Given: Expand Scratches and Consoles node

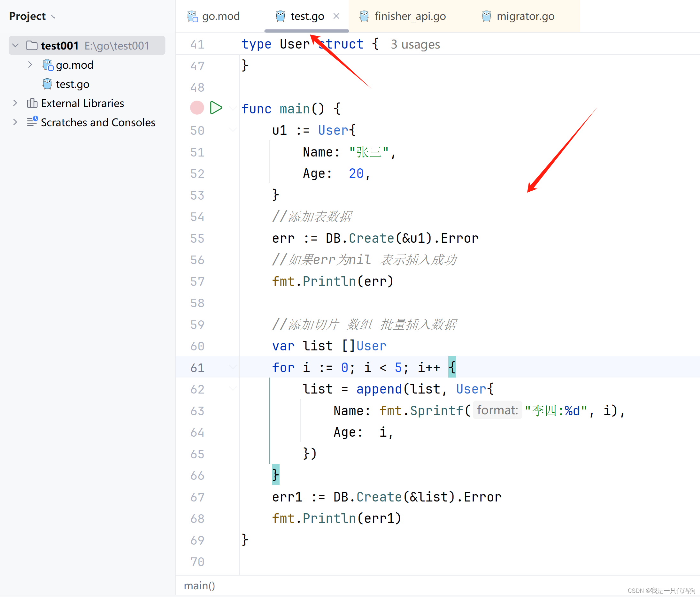Looking at the screenshot, I should pos(15,122).
